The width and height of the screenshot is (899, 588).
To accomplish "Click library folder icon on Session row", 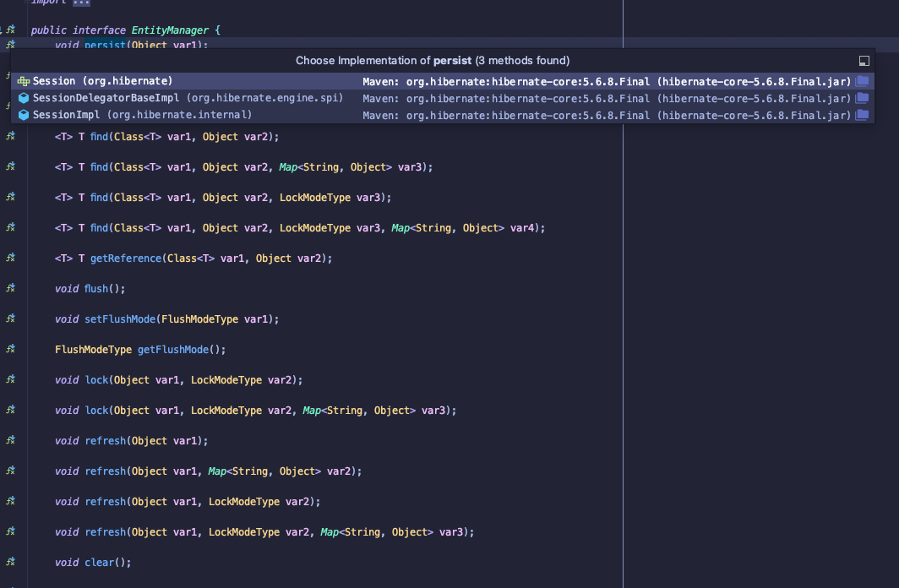I will pos(863,81).
